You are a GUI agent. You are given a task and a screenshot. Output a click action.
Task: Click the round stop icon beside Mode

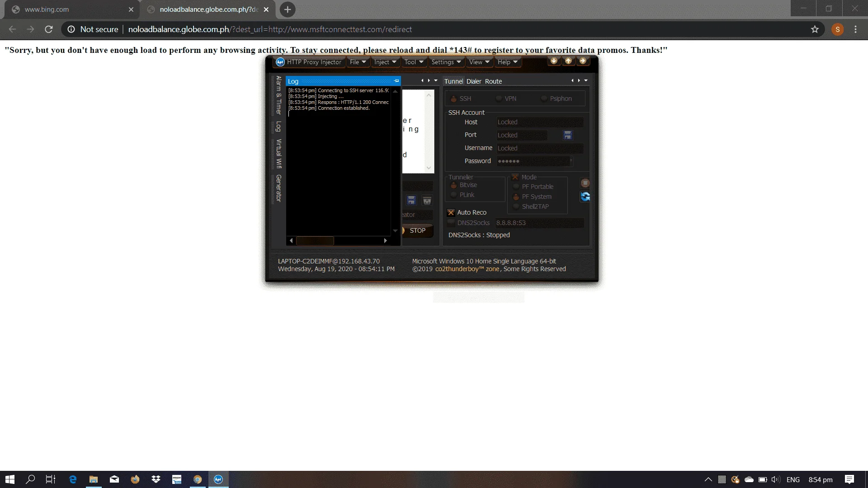(x=585, y=183)
